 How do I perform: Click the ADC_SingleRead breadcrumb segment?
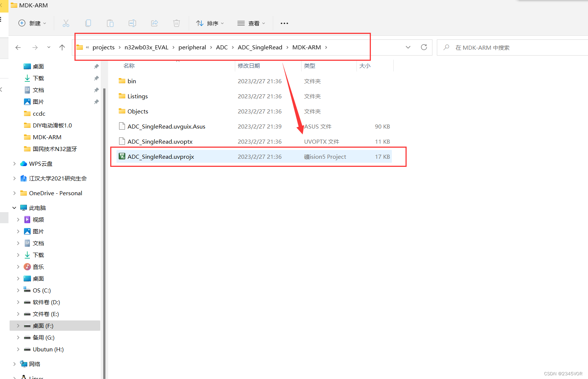click(260, 47)
